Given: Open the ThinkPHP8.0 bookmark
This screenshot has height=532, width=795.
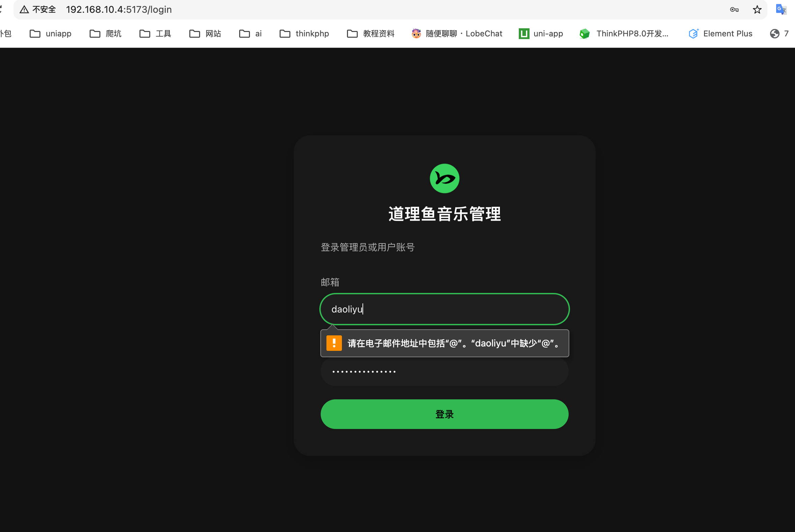Looking at the screenshot, I should click(624, 34).
